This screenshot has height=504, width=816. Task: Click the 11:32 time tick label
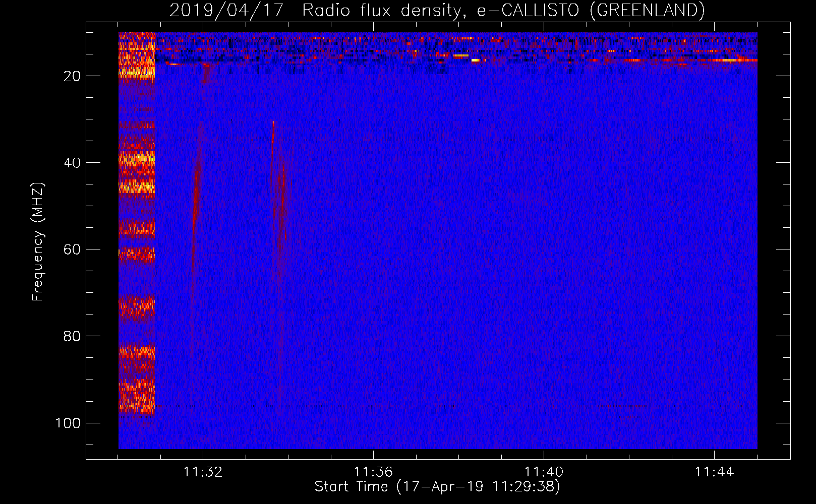pos(203,472)
